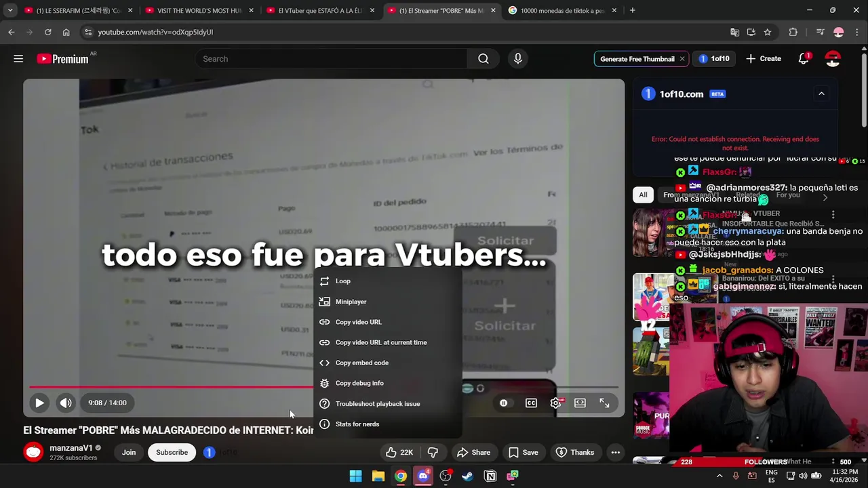Select Loop in context menu
868x488 pixels.
coord(388,281)
